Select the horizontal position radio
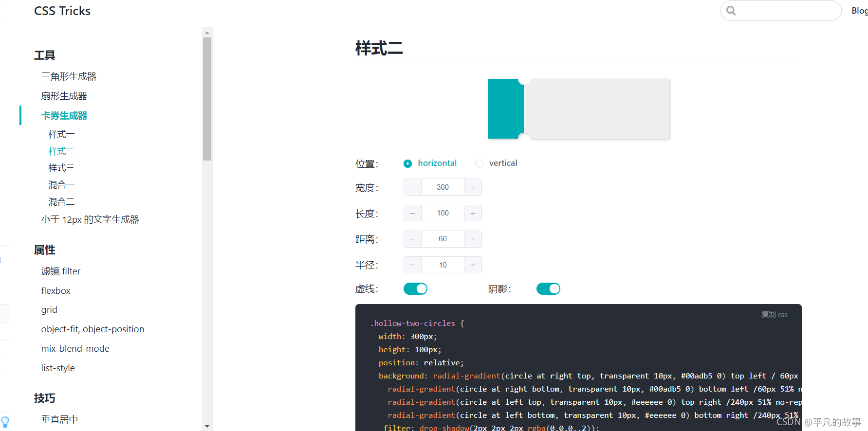The image size is (868, 431). [407, 163]
